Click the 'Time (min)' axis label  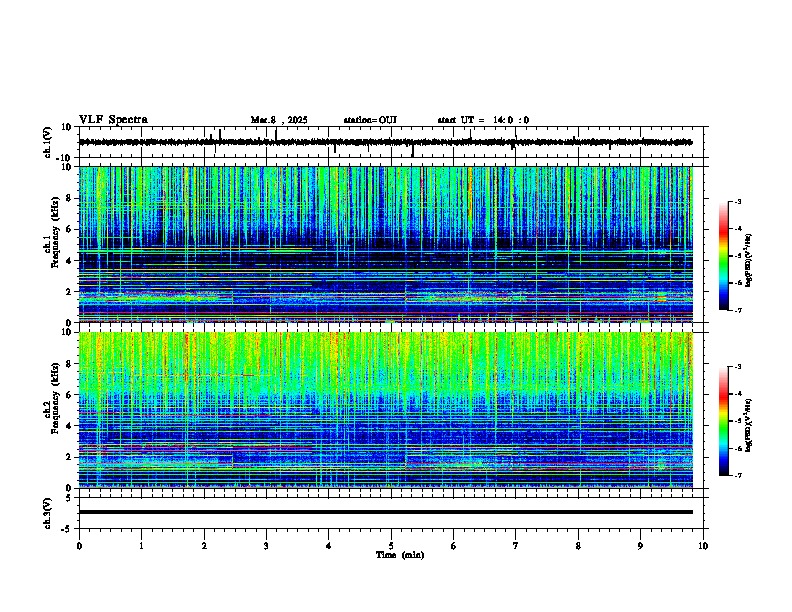[x=400, y=555]
